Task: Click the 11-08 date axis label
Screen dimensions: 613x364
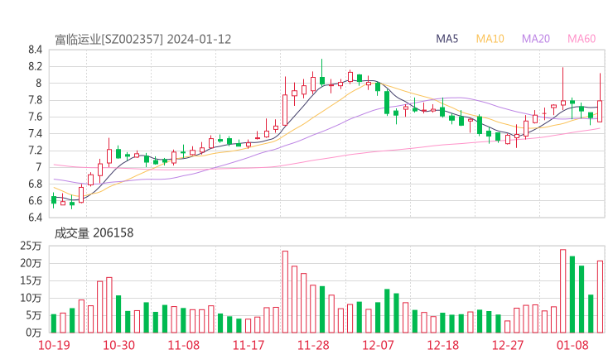Action: [x=184, y=345]
